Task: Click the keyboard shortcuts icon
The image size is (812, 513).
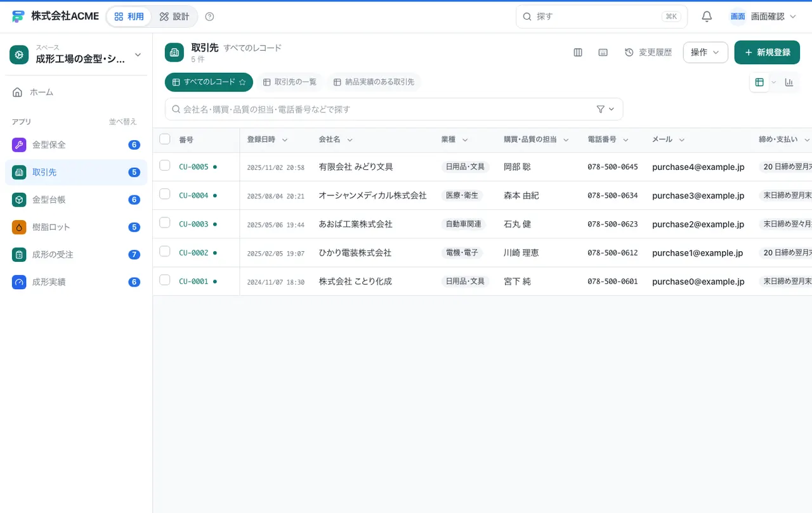Action: point(603,53)
